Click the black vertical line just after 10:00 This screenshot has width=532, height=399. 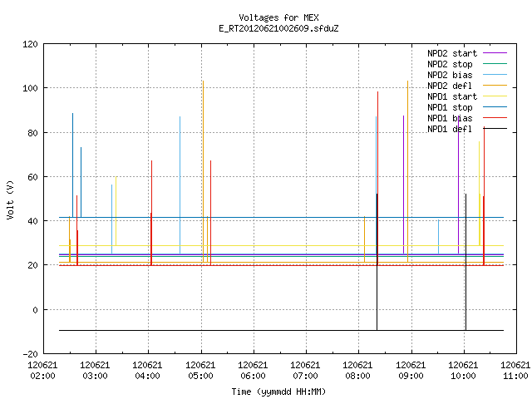tap(465, 262)
